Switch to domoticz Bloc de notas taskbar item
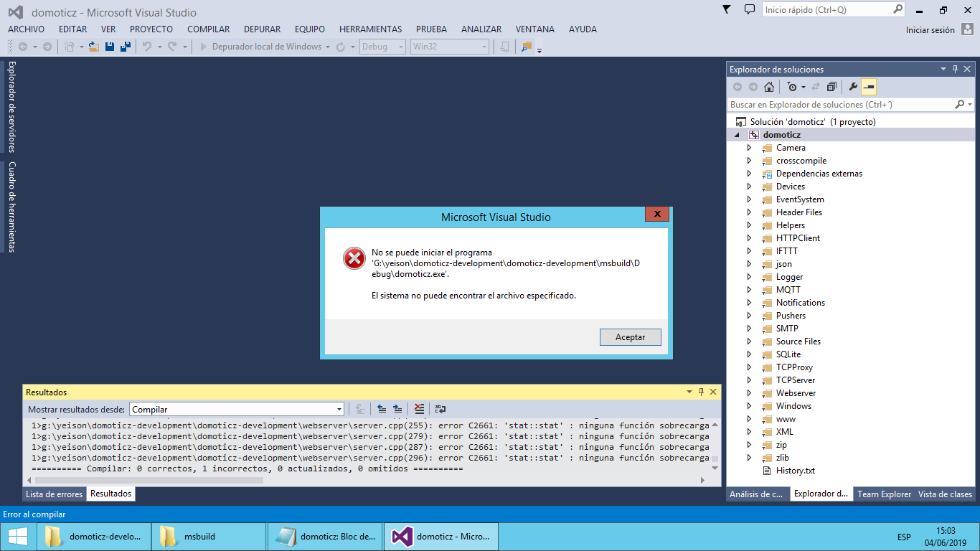Screen dimensions: 980x551 tap(326, 536)
